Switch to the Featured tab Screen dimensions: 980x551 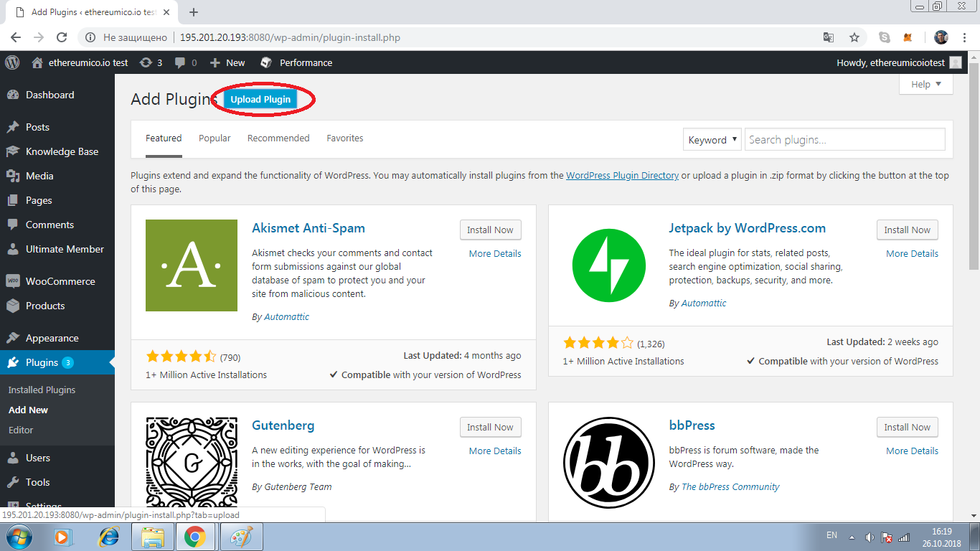coord(164,138)
